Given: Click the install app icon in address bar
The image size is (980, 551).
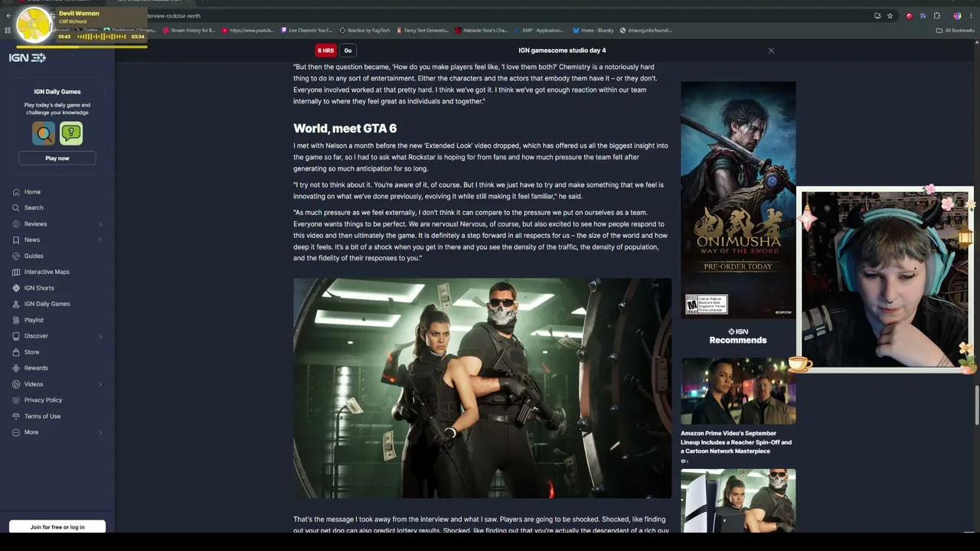Looking at the screenshot, I should 877,15.
